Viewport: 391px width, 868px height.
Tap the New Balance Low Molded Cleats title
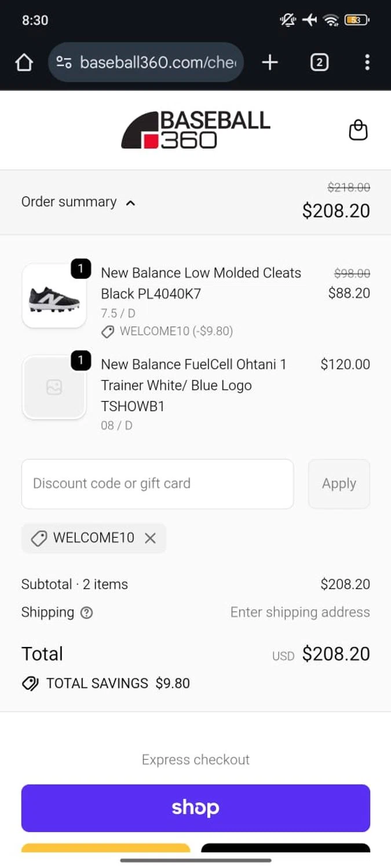pos(200,283)
